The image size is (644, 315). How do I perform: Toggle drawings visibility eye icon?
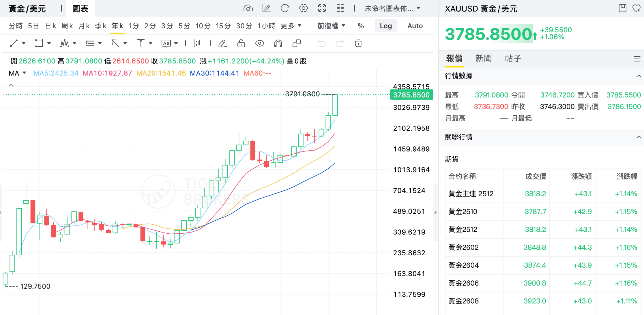pyautogui.click(x=259, y=43)
